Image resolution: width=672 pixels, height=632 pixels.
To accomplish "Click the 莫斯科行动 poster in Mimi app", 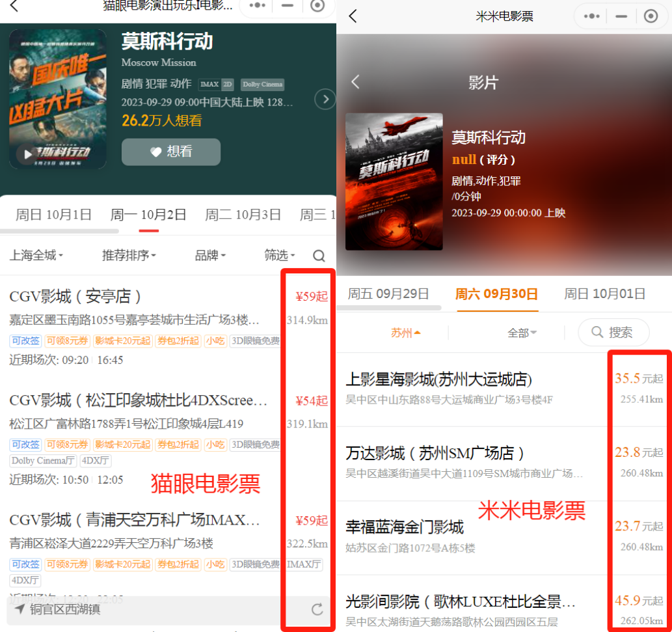I will 394,182.
